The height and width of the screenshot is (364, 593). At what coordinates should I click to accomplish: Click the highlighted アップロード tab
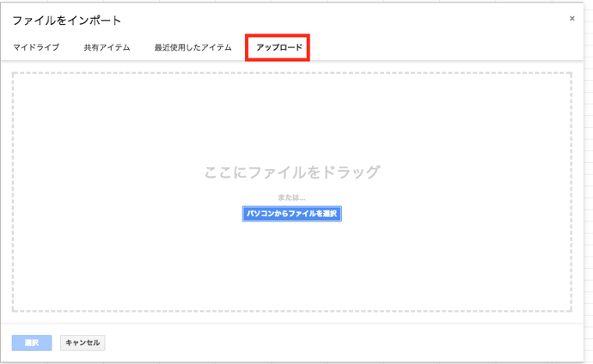pos(278,47)
